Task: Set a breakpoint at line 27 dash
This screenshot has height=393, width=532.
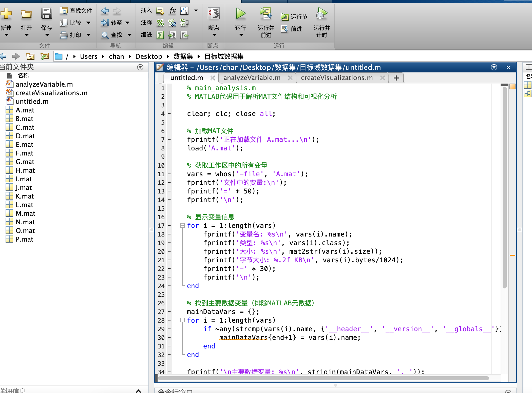Action: [169, 312]
